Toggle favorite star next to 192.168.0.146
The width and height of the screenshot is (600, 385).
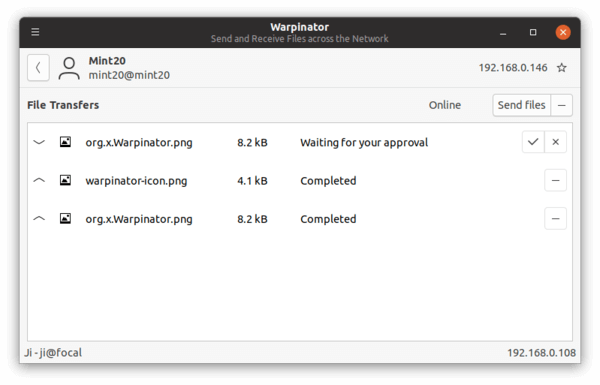[561, 68]
